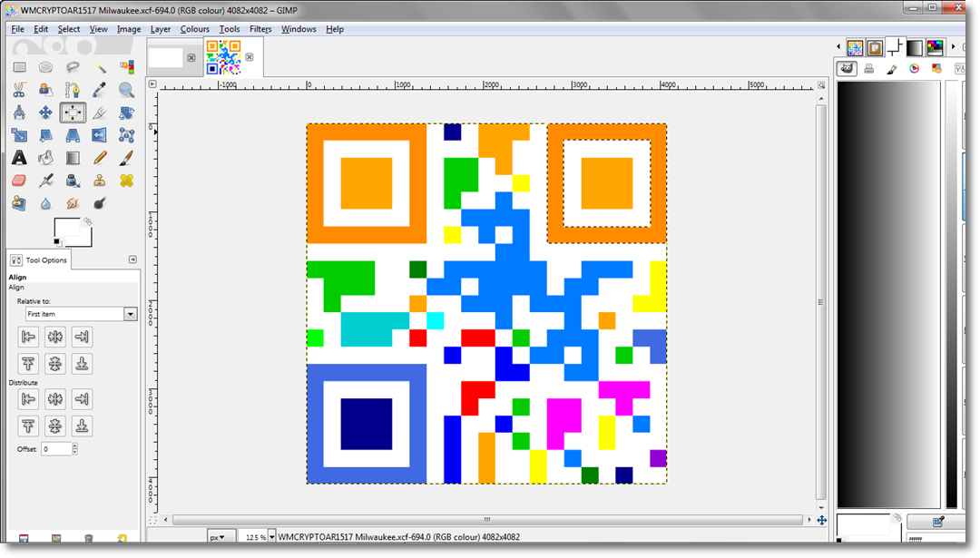Select the Paintbrush tool
Viewport: 980px width, 558px height.
point(126,158)
